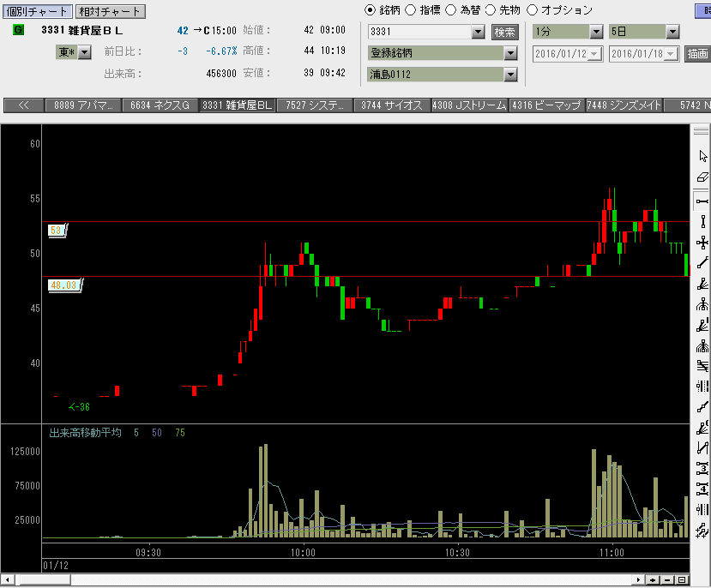Click the 53 price line marker

57,230
